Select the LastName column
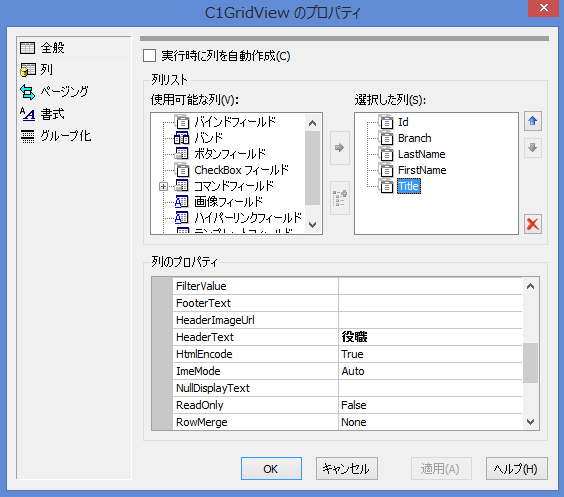The height and width of the screenshot is (497, 564). (422, 154)
